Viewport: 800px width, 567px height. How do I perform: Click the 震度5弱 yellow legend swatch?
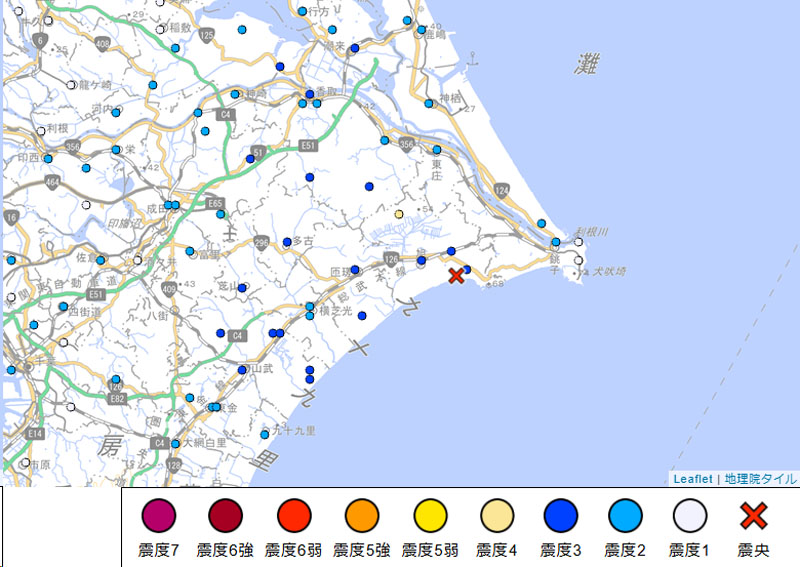[430, 515]
